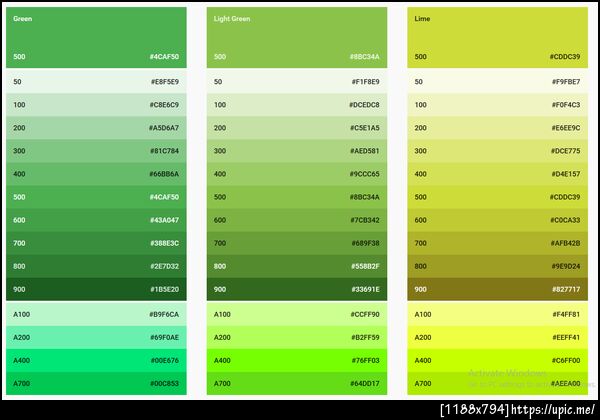Select Green A100 swatch #B9F6CA

tap(96, 314)
